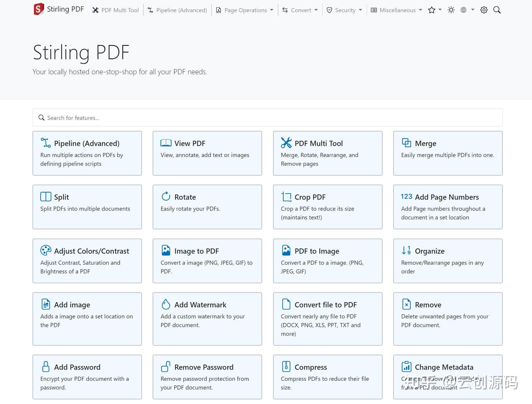Click the Rotate card icon

[x=166, y=196]
